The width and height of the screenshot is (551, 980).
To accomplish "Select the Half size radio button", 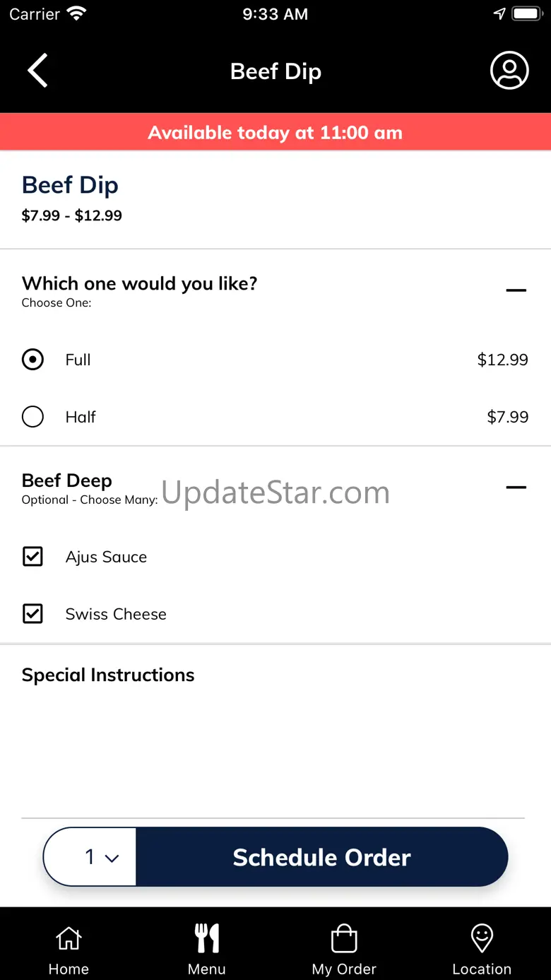I will click(x=32, y=417).
